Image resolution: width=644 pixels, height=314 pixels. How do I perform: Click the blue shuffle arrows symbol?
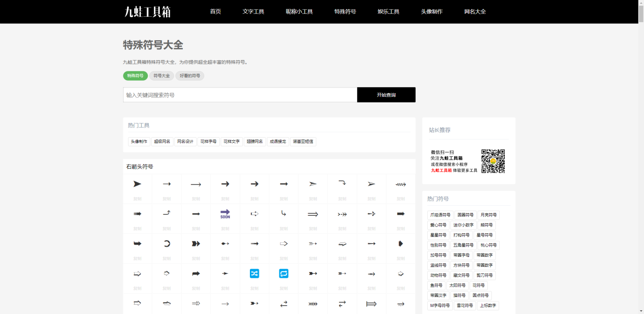coord(254,273)
